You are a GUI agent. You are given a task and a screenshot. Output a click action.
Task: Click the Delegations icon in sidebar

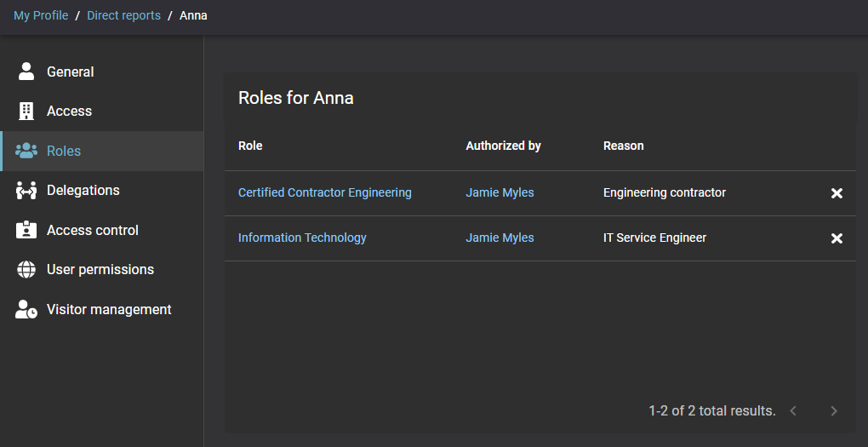26,191
